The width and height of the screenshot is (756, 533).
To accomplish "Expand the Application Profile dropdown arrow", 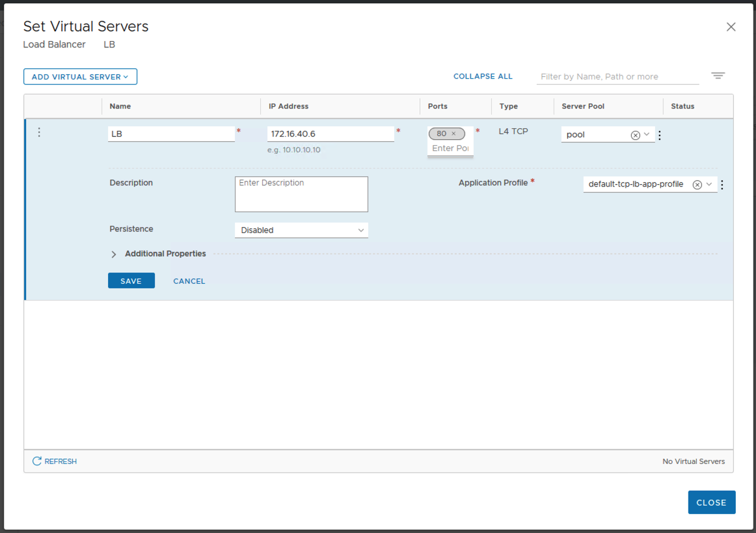I will point(709,184).
